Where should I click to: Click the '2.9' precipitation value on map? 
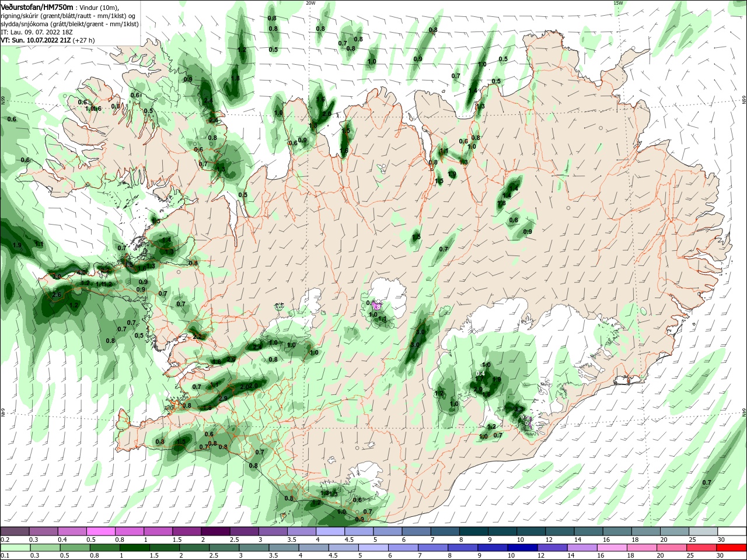(x=222, y=398)
